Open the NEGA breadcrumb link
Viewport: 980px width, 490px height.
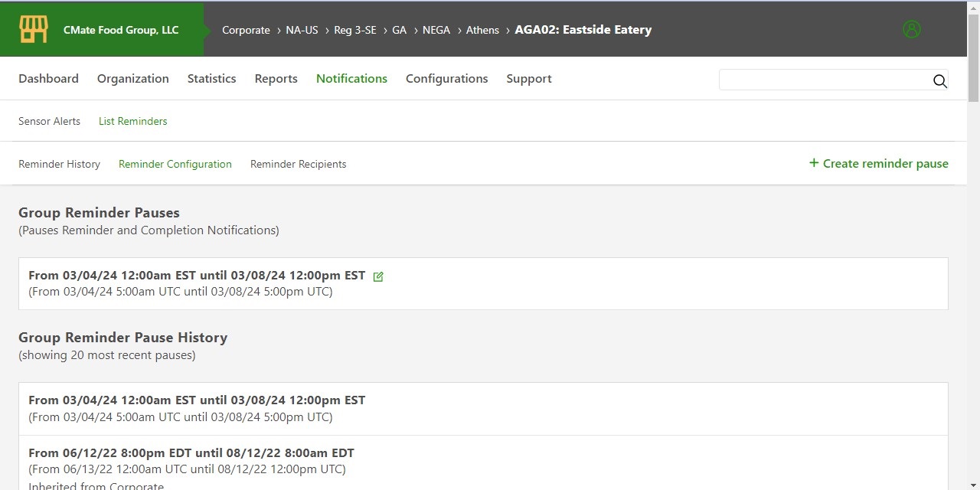click(436, 30)
